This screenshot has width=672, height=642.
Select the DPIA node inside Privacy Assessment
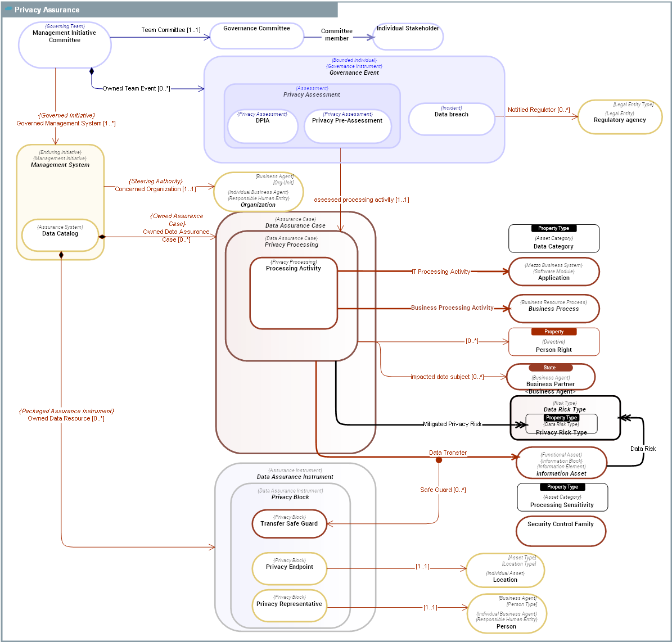click(x=263, y=125)
